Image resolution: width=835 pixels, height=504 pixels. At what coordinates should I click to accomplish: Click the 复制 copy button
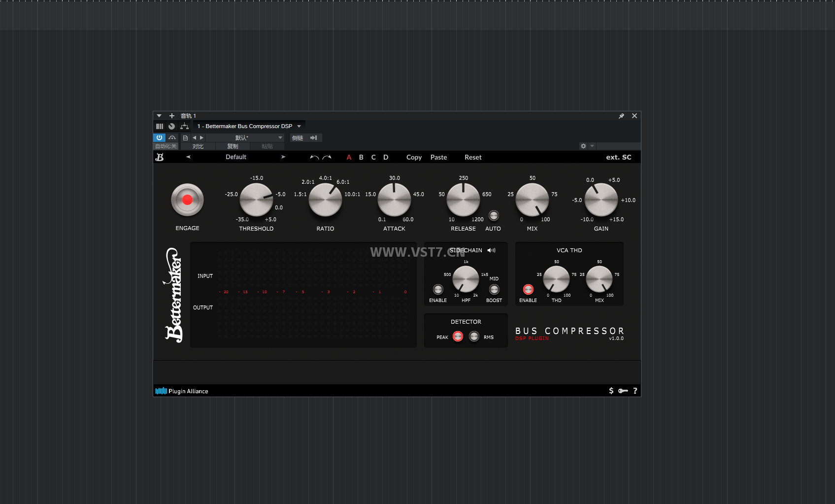point(233,146)
